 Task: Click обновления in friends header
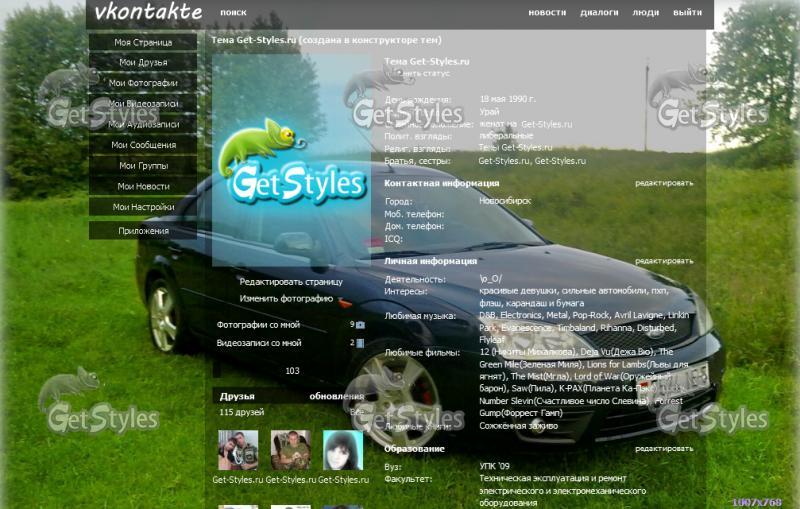(x=336, y=396)
